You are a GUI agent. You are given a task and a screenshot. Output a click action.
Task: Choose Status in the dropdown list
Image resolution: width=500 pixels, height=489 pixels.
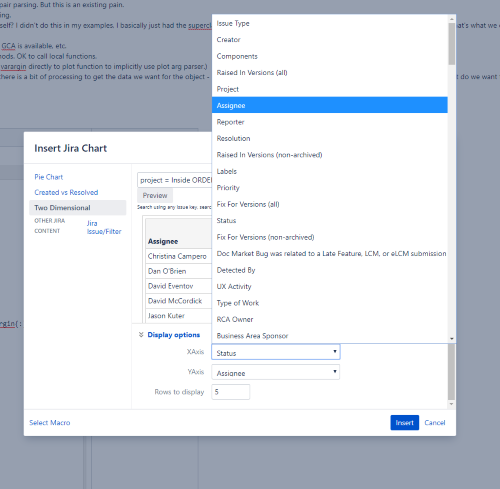(330, 221)
